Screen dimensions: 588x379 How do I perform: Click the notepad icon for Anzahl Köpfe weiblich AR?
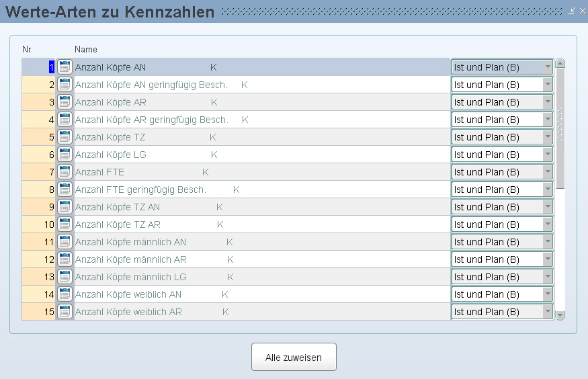point(65,312)
